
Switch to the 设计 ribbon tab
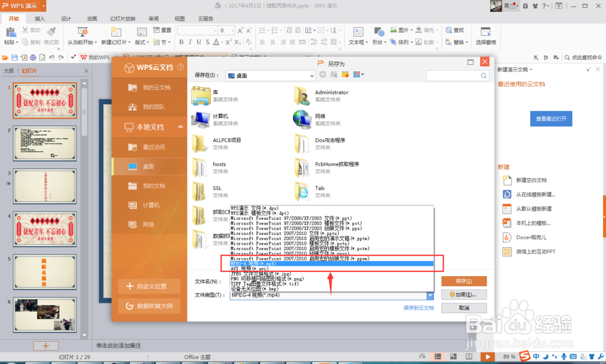(65, 19)
